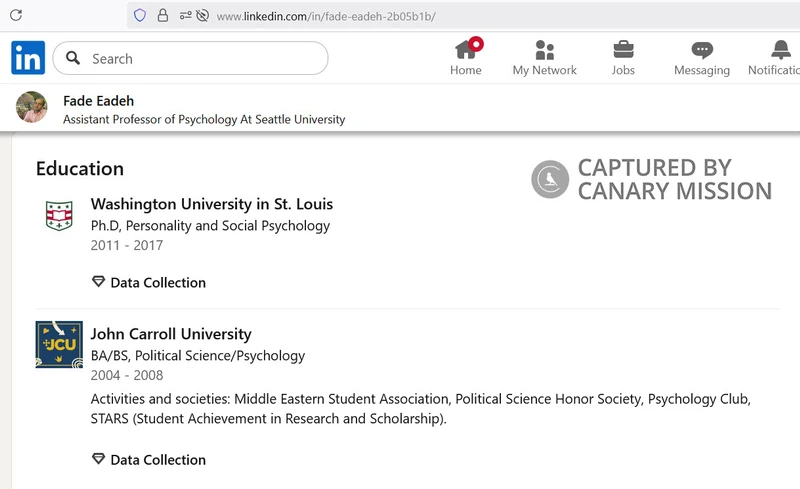Image resolution: width=800 pixels, height=489 pixels.
Task: Click the BA/BS, Political Science/Psychology text
Action: [198, 355]
